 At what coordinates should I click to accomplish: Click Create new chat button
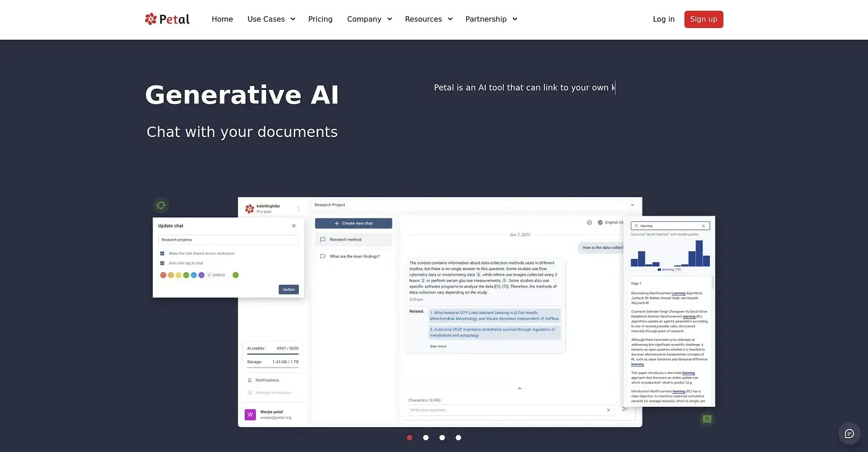(353, 223)
